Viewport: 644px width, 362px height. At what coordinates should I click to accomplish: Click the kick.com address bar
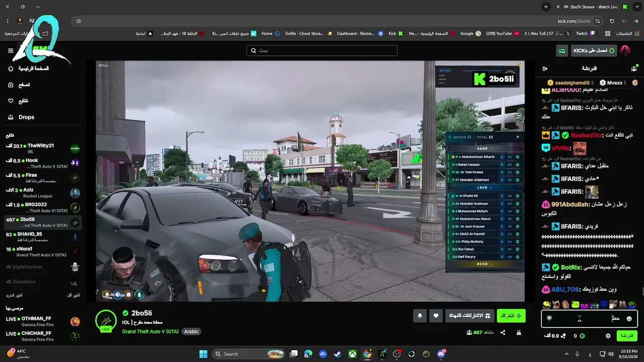click(337, 21)
